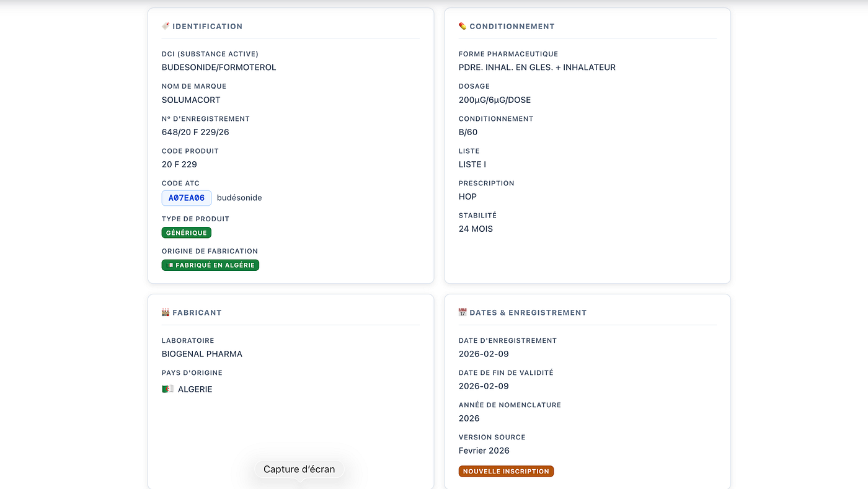The width and height of the screenshot is (868, 489).
Task: Select the stability value 24 MOIS
Action: click(476, 229)
